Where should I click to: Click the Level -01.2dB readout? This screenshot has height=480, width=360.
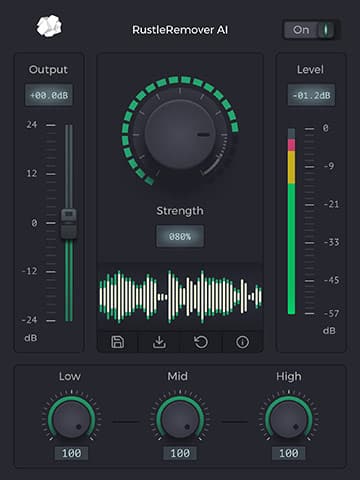311,95
